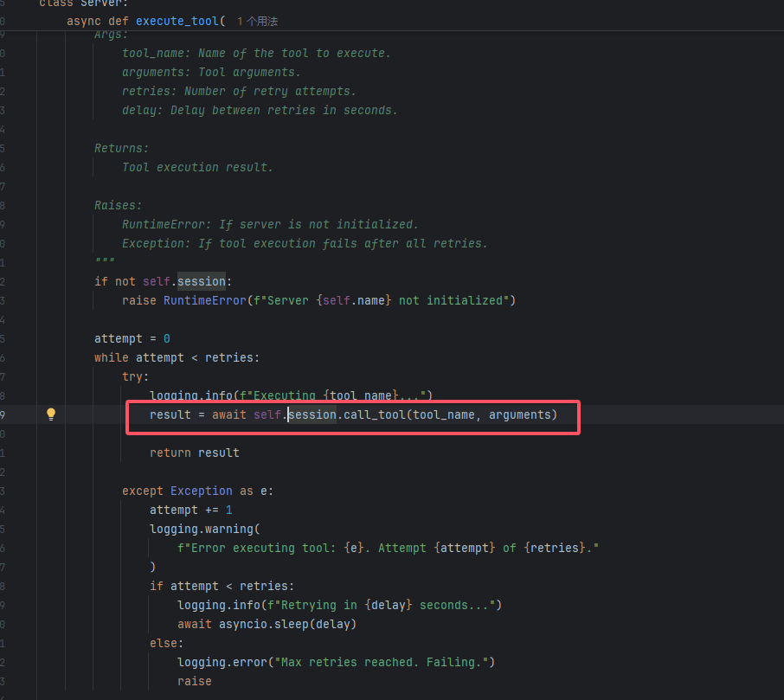This screenshot has width=784, height=700.
Task: Click 'Retrying in {delay} seconds' logging line
Action: point(339,605)
